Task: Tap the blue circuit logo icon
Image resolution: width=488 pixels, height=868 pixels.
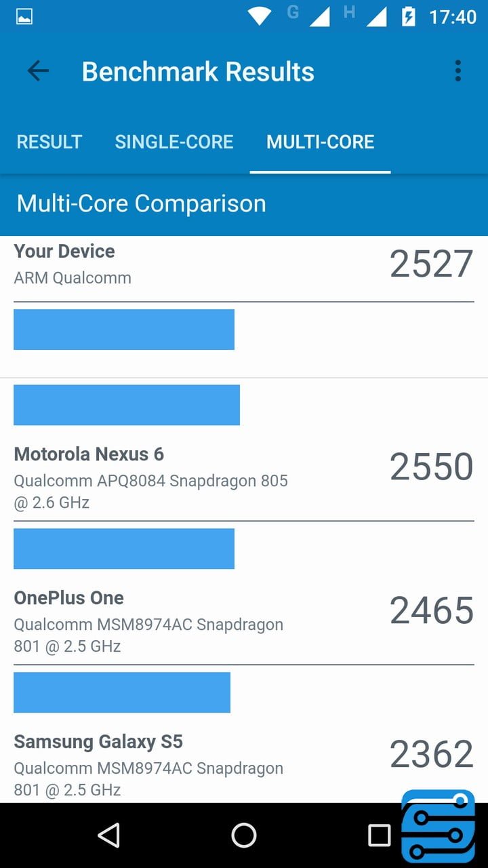Action: 438,826
